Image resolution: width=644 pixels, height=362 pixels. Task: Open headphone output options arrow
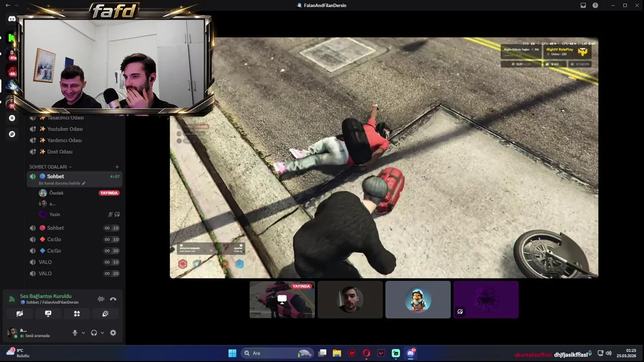(102, 333)
